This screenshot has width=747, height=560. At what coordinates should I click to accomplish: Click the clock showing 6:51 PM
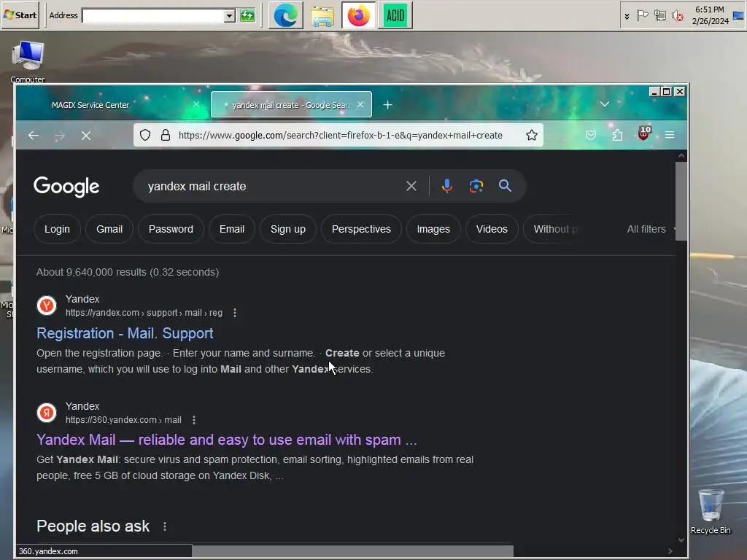point(709,15)
